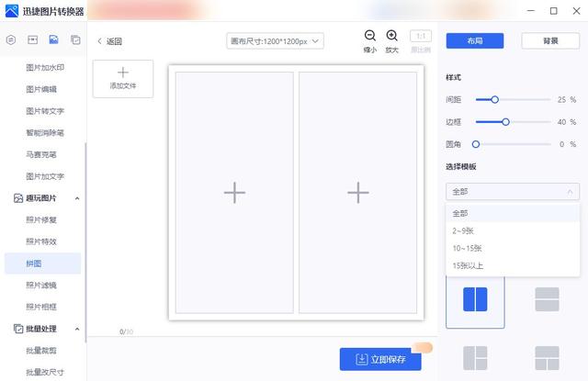
Task: Choose 10~15张 option in template list
Action: click(x=513, y=248)
